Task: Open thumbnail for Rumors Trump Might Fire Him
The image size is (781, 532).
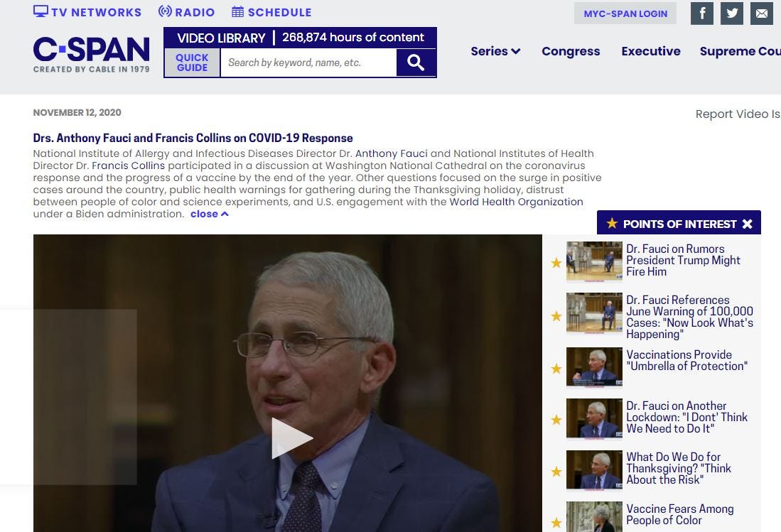Action: coord(594,262)
